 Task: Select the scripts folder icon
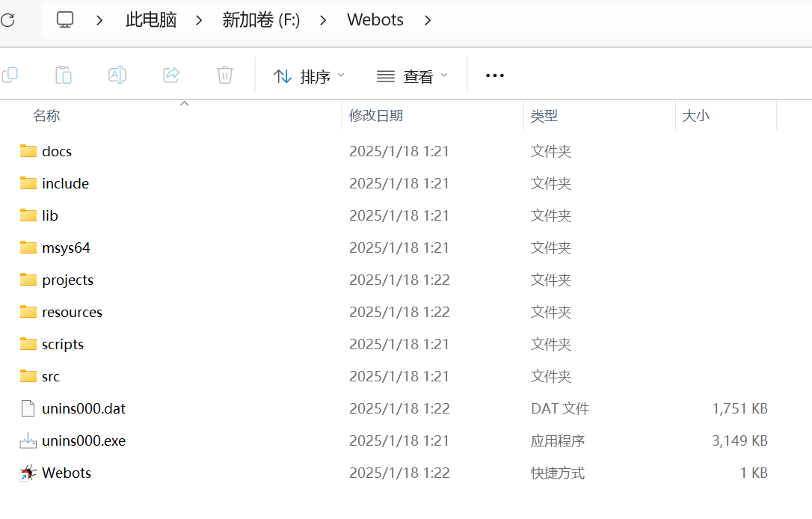tap(28, 343)
